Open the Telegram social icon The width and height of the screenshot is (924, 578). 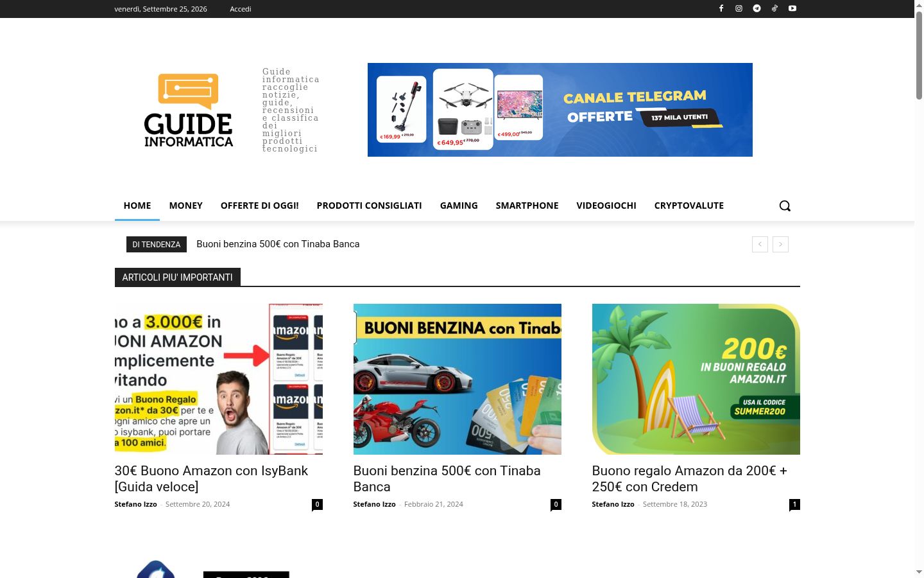pyautogui.click(x=757, y=8)
